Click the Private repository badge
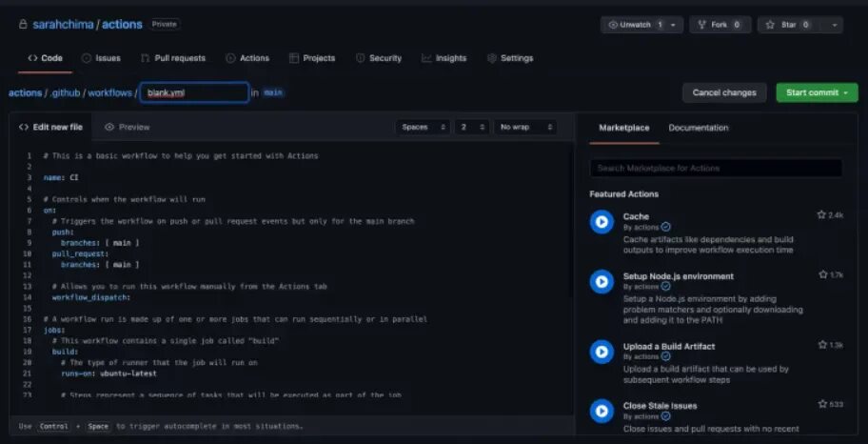Viewport: 868px width, 444px height. 164,25
